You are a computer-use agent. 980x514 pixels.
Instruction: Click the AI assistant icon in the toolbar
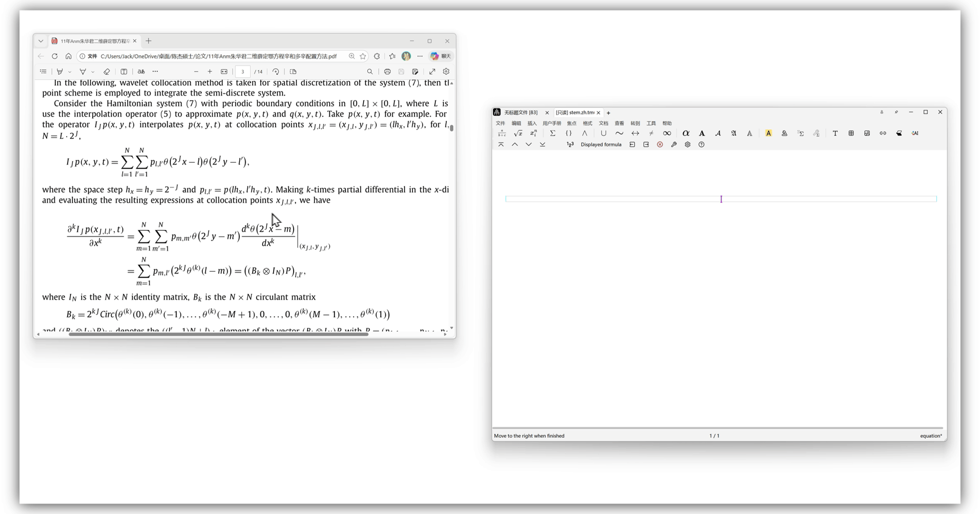[x=915, y=134]
